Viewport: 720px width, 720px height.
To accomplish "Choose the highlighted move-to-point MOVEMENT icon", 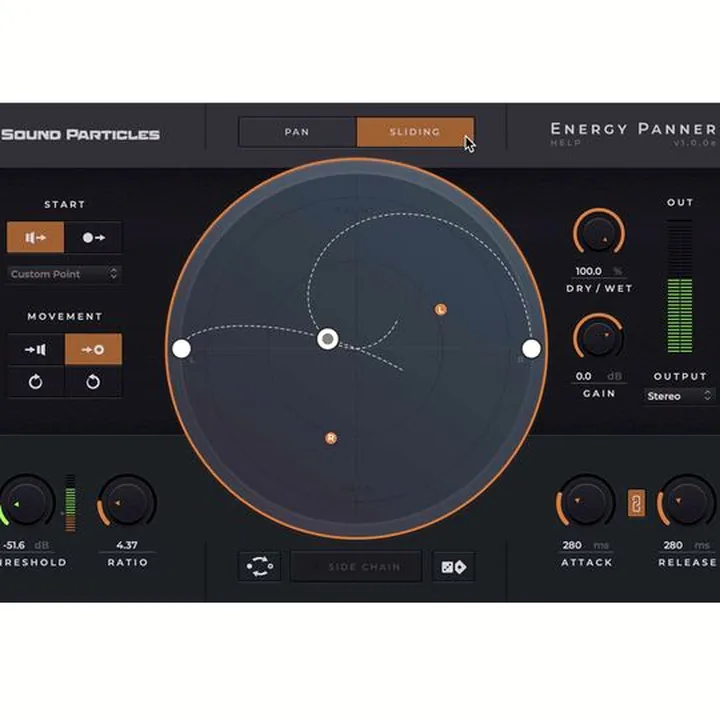I will click(93, 350).
